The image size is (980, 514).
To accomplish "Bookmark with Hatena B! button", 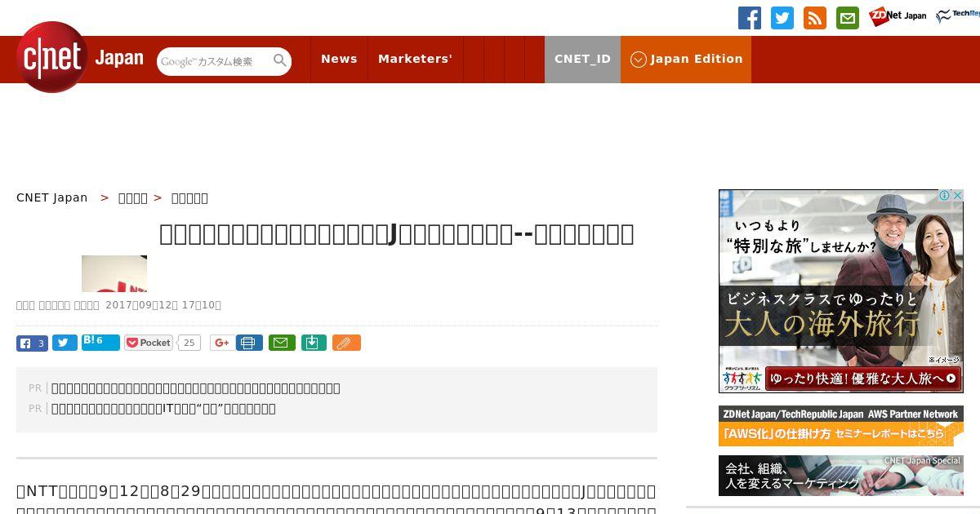I will pos(100,343).
